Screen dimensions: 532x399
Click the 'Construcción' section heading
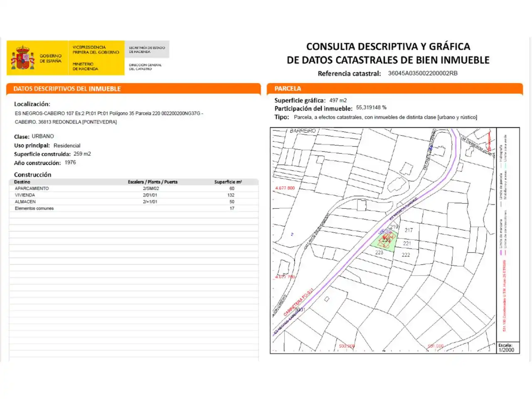(x=33, y=175)
